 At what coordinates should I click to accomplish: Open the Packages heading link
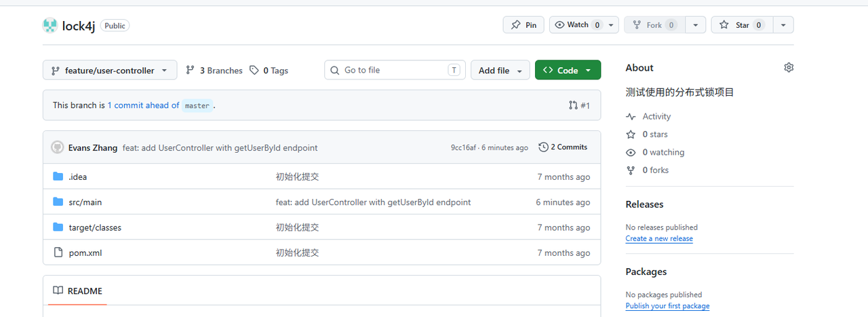pyautogui.click(x=646, y=272)
